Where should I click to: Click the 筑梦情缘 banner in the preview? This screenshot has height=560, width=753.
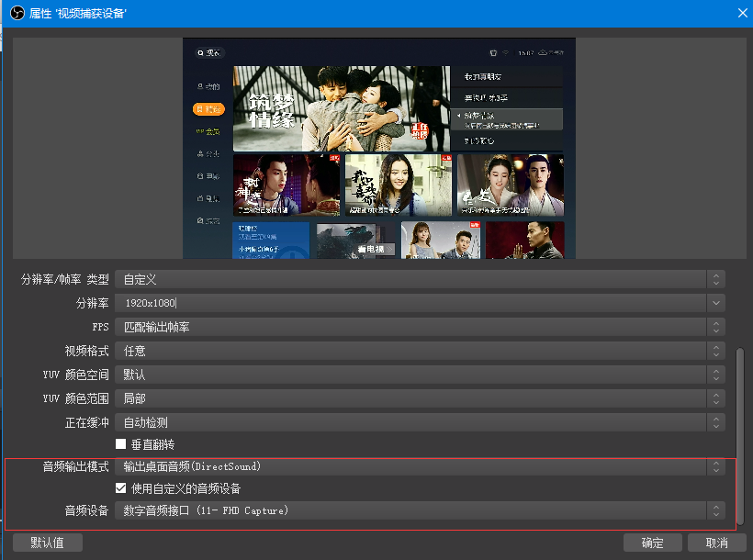[x=342, y=108]
